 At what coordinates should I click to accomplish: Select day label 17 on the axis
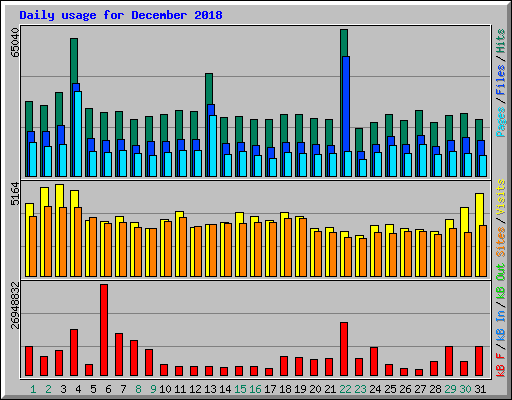pos(270,389)
